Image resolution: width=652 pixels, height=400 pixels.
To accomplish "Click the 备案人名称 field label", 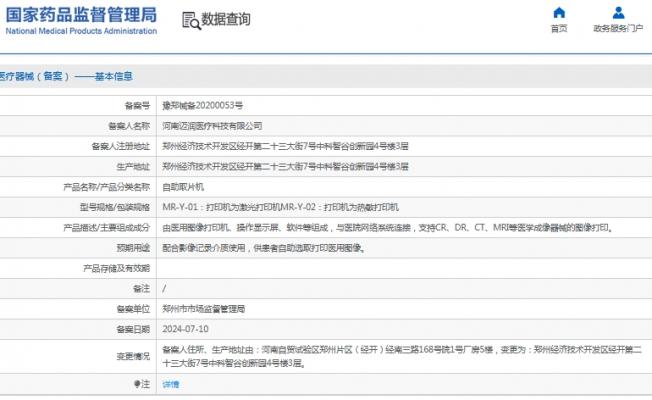I will pyautogui.click(x=129, y=126).
